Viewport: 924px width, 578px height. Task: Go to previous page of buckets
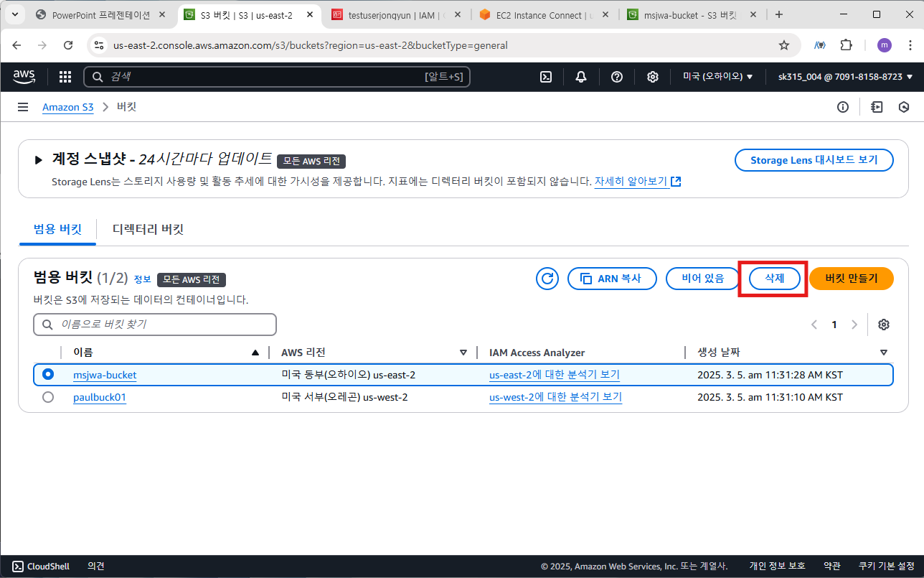click(814, 325)
